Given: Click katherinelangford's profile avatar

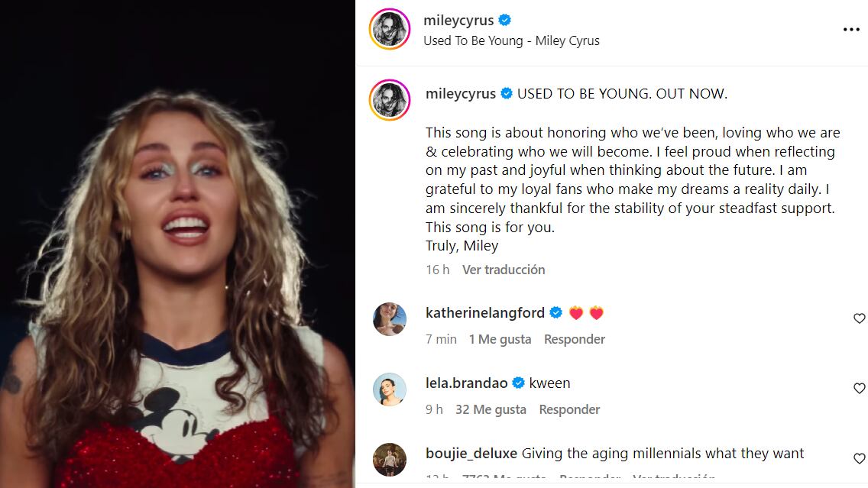Looking at the screenshot, I should [x=390, y=319].
